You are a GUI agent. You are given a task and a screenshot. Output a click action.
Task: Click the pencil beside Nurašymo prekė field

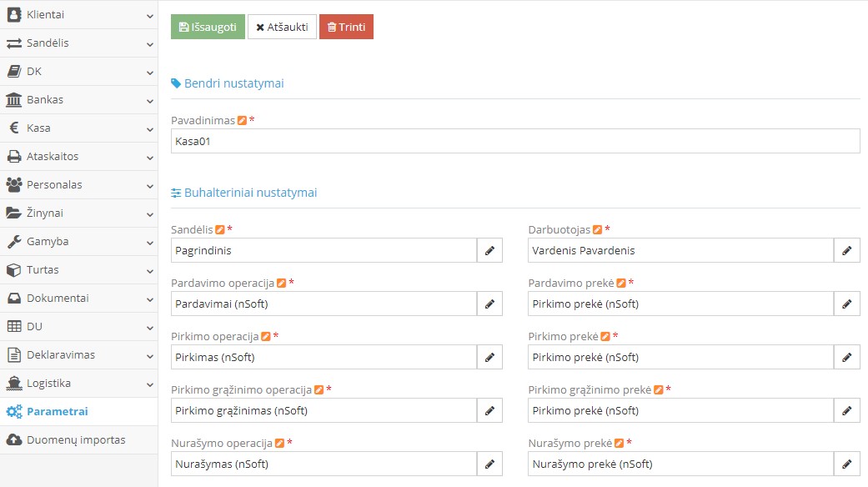click(846, 464)
